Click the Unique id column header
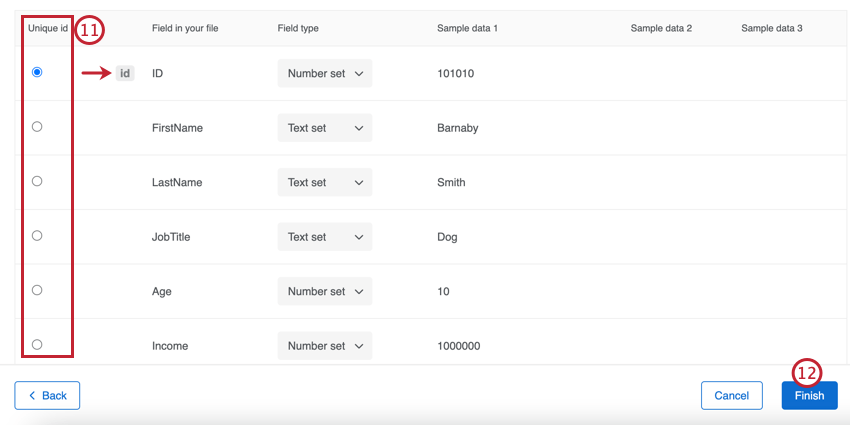 (x=48, y=28)
